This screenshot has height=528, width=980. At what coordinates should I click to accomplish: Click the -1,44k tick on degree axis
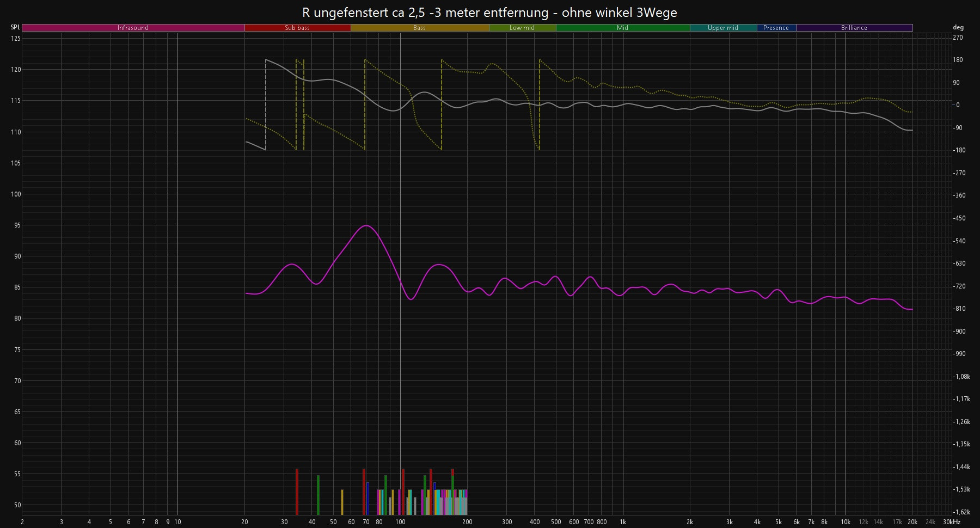pyautogui.click(x=961, y=467)
